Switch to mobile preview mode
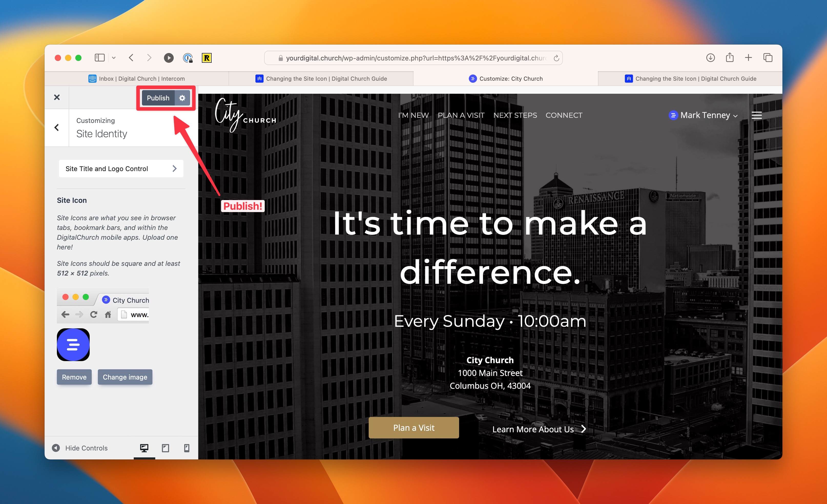Viewport: 827px width, 504px height. pyautogui.click(x=187, y=448)
